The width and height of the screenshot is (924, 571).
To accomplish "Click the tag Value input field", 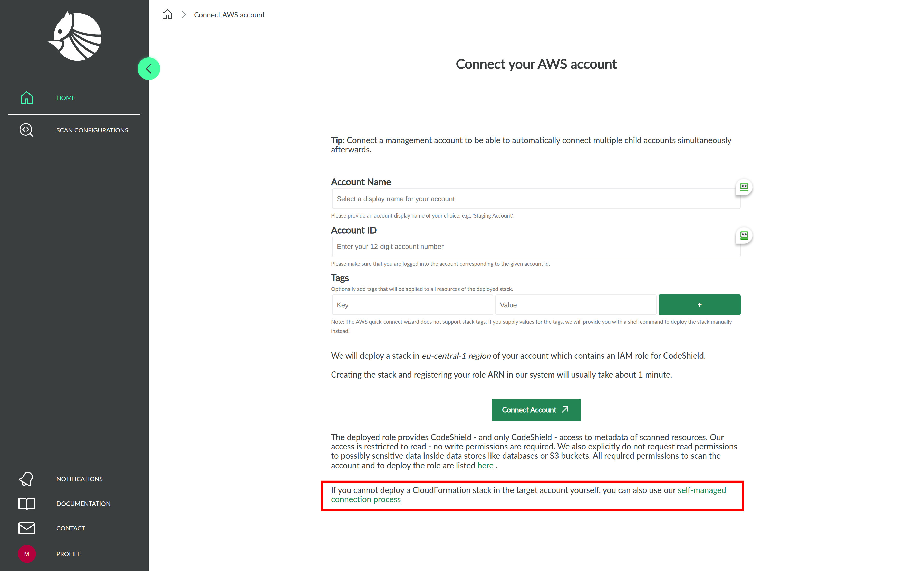I will [575, 305].
